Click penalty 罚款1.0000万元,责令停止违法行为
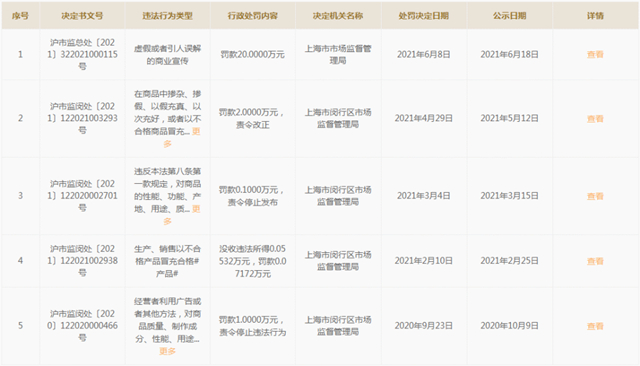Screen dimensions: 640x366 (253, 326)
